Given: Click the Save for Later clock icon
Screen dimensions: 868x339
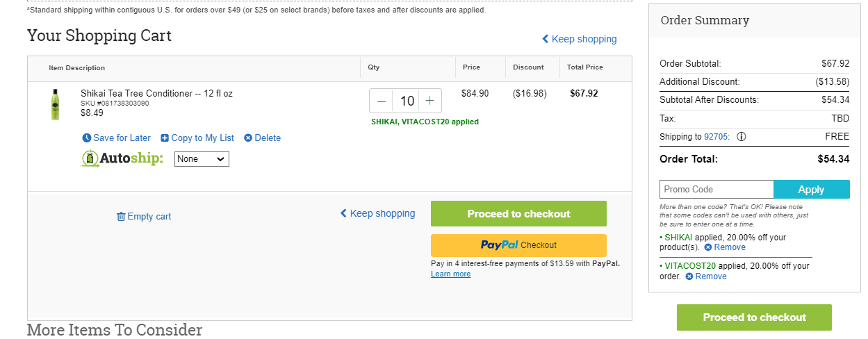Looking at the screenshot, I should click(87, 138).
